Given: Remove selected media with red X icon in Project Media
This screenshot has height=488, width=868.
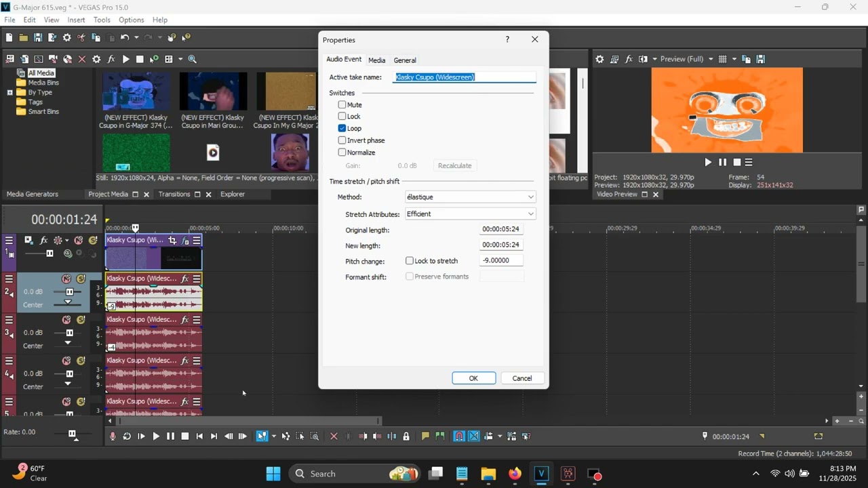Looking at the screenshot, I should point(82,59).
